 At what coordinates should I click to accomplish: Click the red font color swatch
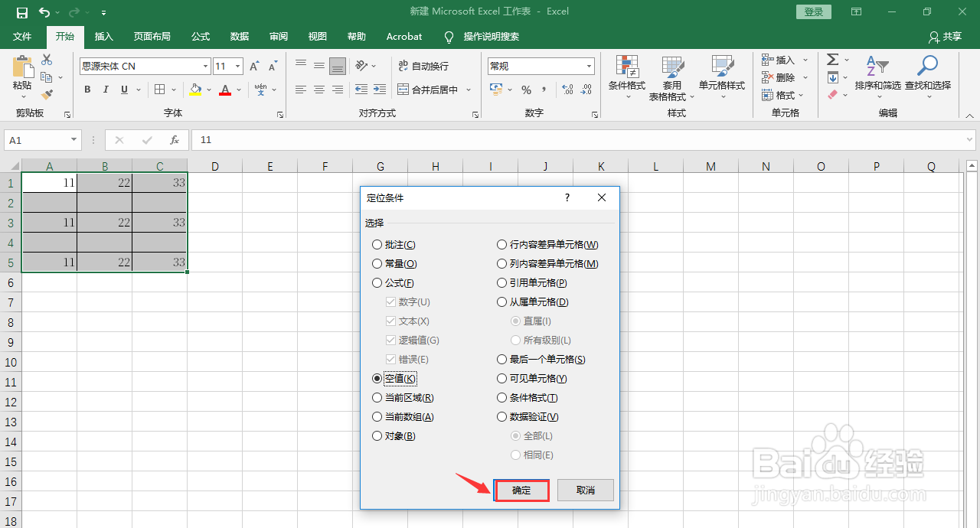click(225, 90)
